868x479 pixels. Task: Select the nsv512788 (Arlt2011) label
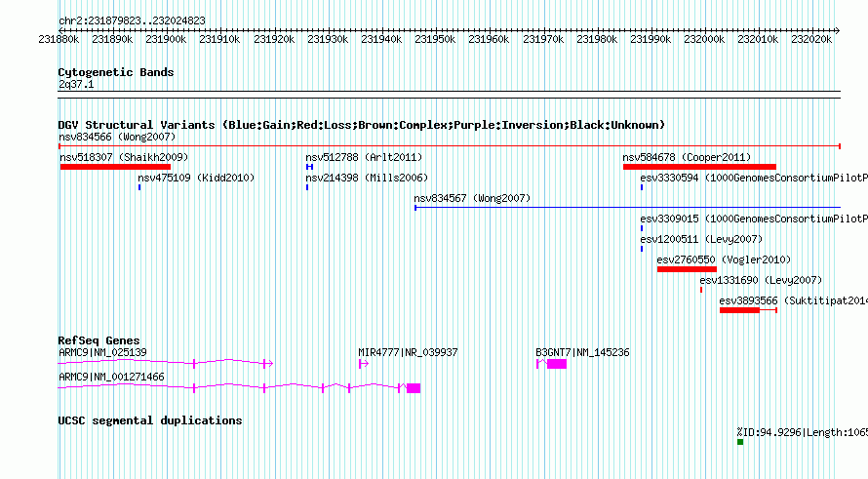(x=364, y=157)
